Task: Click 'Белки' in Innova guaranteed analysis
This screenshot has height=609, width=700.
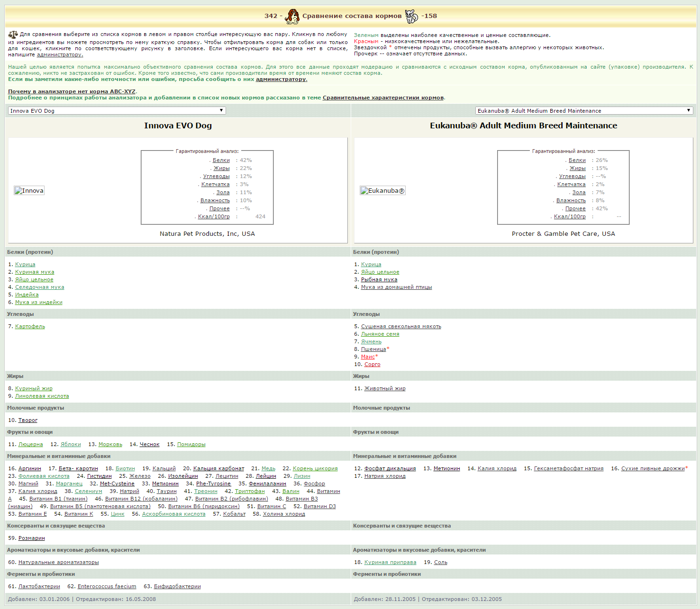Action: pos(221,161)
